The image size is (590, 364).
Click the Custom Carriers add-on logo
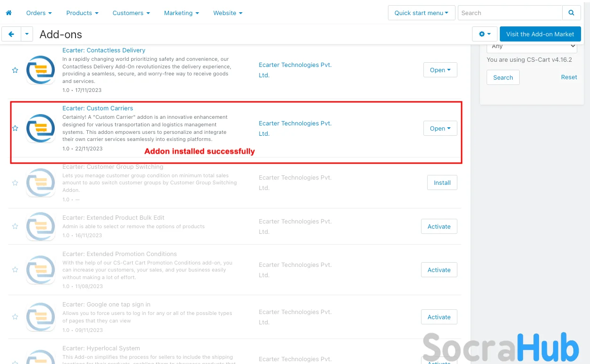click(x=41, y=128)
